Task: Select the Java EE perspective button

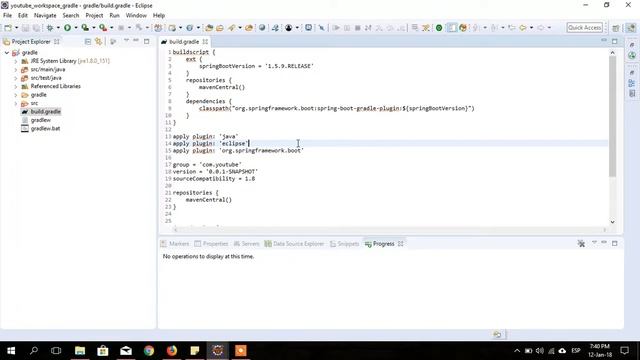Action: pyautogui.click(x=631, y=28)
